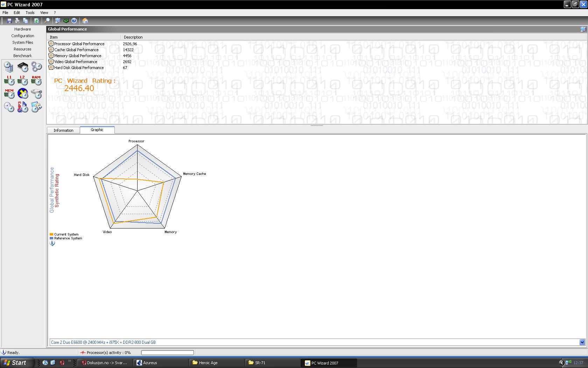Run the Hard Disk benchmark icon
Image resolution: width=588 pixels, height=368 pixels.
point(36,94)
